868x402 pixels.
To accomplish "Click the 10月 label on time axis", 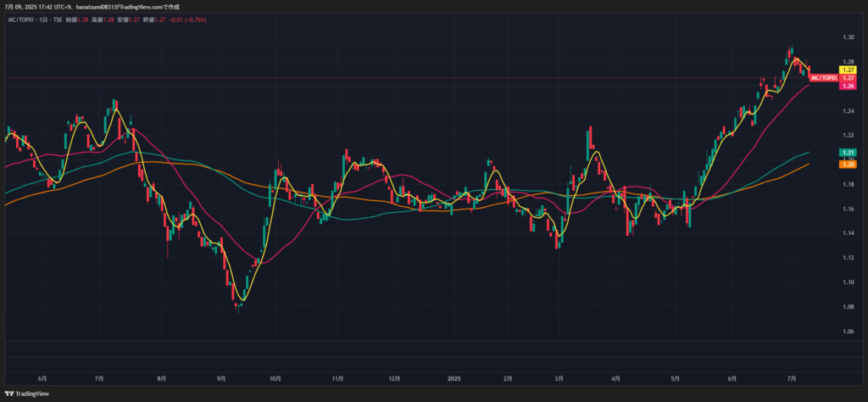I will [x=275, y=379].
